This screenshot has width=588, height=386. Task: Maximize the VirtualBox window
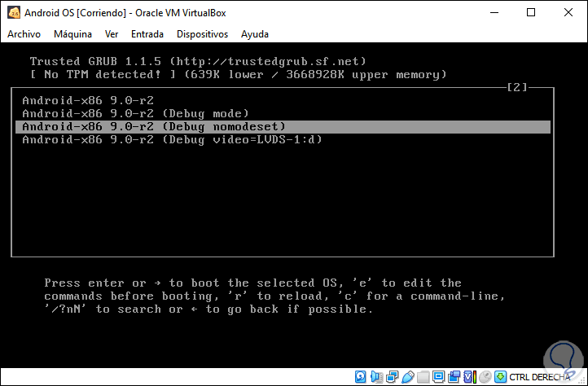tap(531, 13)
